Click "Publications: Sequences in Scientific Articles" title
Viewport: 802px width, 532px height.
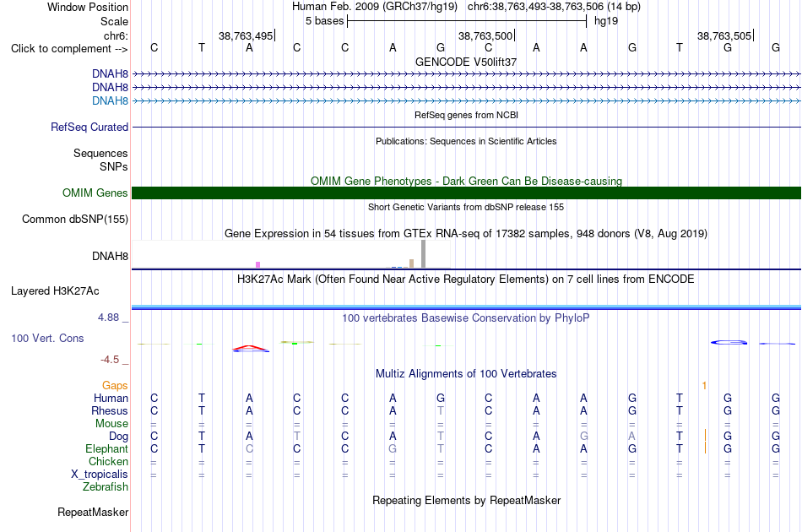466,141
